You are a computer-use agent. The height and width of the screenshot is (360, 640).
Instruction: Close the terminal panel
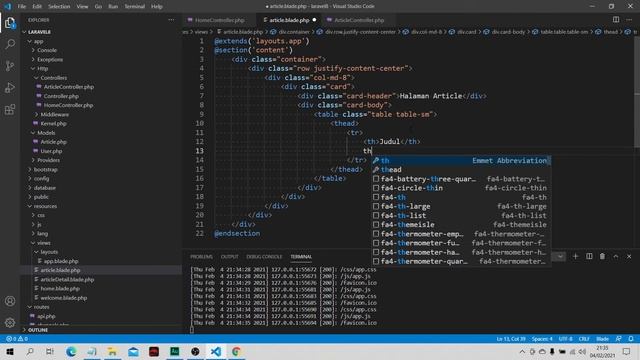[x=629, y=256]
